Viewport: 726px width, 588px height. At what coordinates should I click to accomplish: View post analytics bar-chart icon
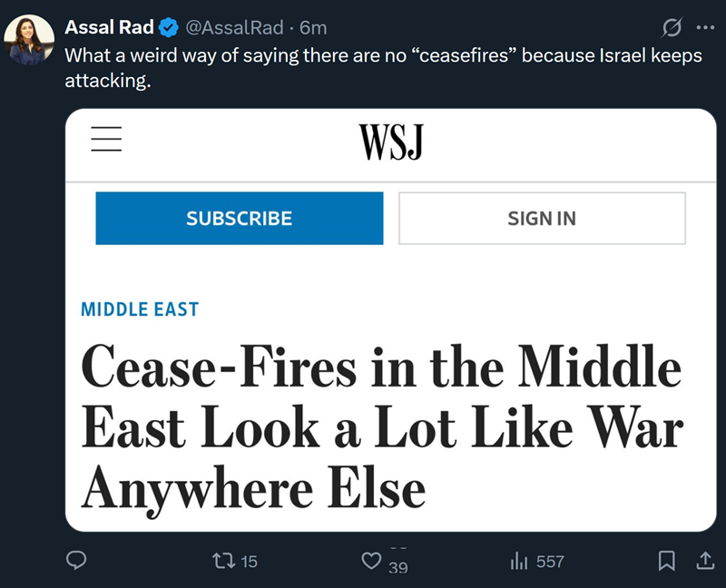point(519,562)
